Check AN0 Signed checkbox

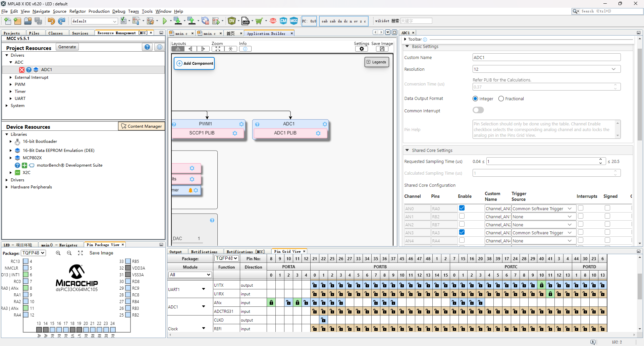[x=607, y=208]
